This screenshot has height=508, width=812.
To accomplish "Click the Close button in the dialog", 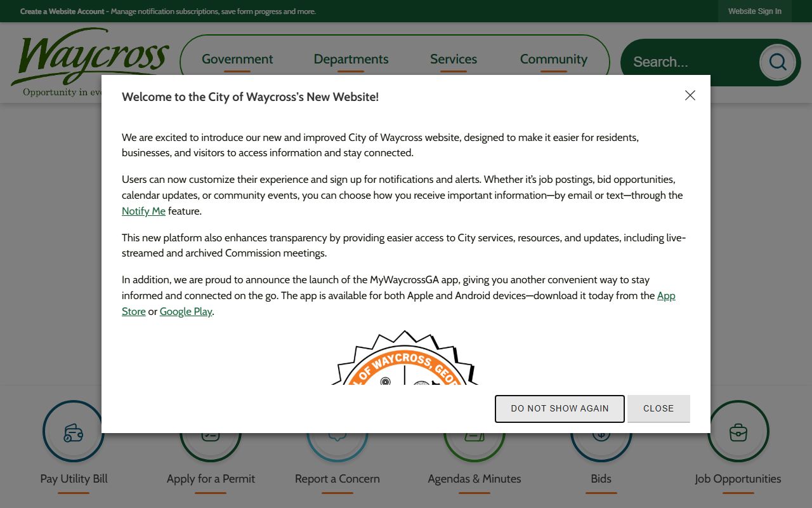I will click(658, 408).
